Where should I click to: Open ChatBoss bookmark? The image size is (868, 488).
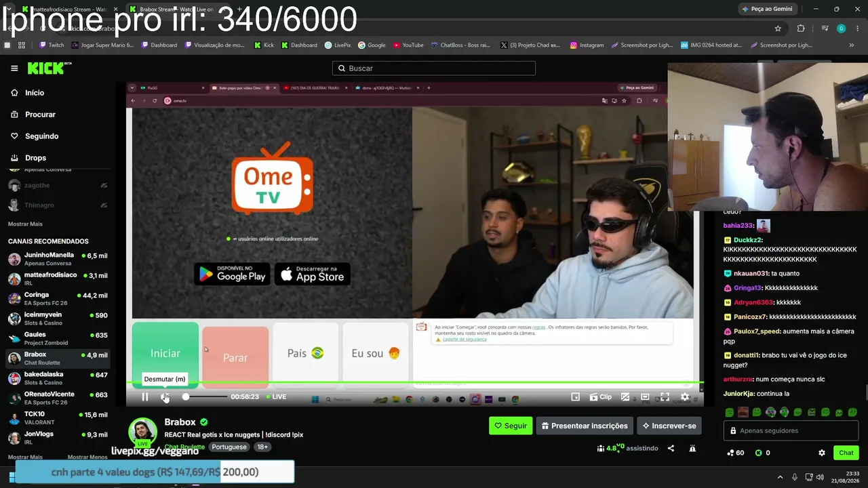point(460,45)
